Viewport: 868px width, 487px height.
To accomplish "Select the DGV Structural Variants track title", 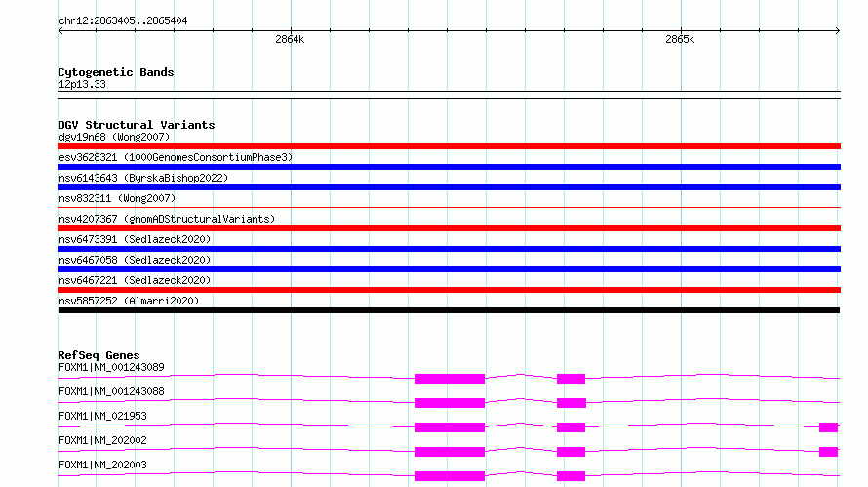I will pyautogui.click(x=137, y=125).
